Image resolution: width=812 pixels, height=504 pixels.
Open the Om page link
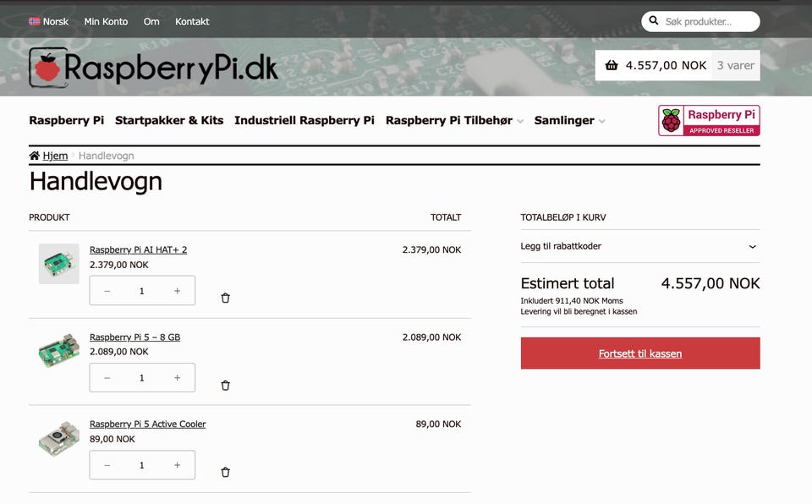click(151, 22)
